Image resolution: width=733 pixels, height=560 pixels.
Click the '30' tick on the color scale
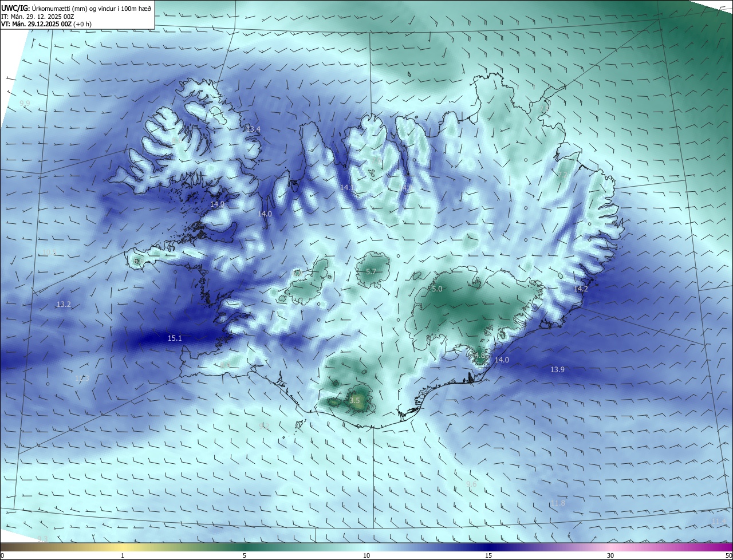pos(610,556)
